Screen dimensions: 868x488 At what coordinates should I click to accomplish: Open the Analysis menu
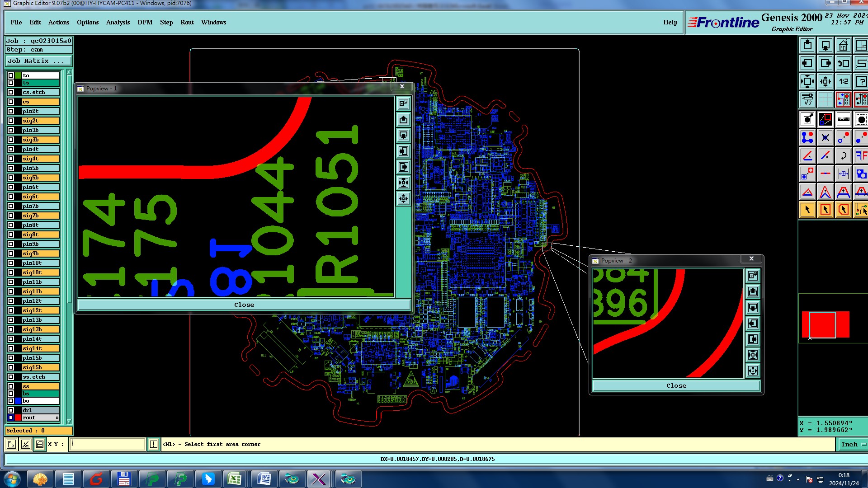tap(118, 23)
